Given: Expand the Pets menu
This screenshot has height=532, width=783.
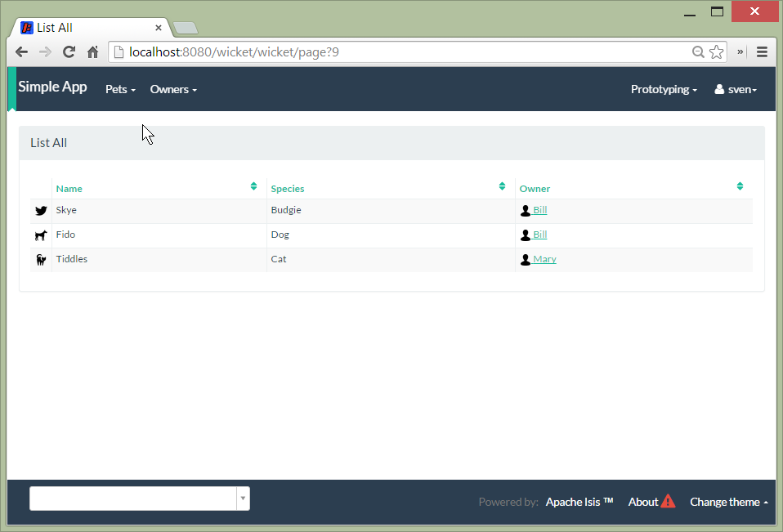Looking at the screenshot, I should click(x=120, y=89).
